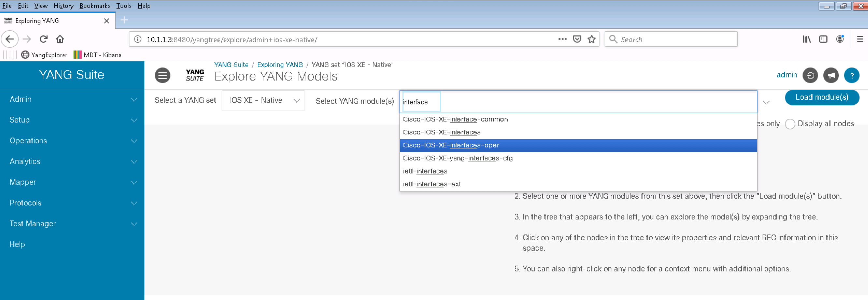Open the Edit menu
This screenshot has width=868, height=300.
23,6
